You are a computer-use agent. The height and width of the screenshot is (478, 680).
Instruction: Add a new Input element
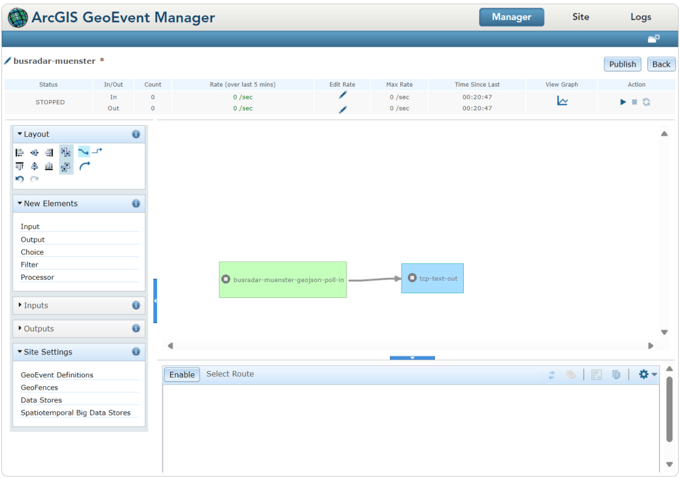30,226
